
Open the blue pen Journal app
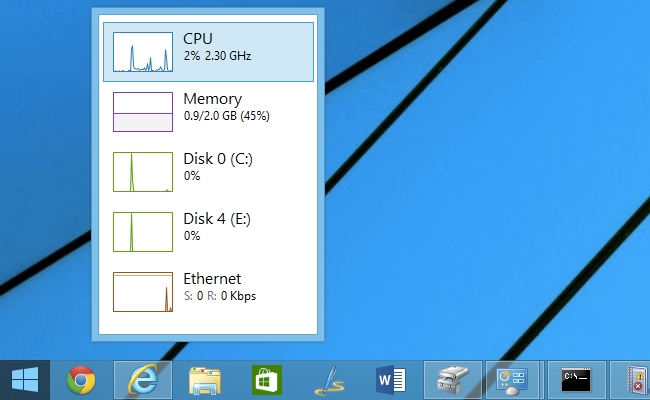[x=329, y=380]
